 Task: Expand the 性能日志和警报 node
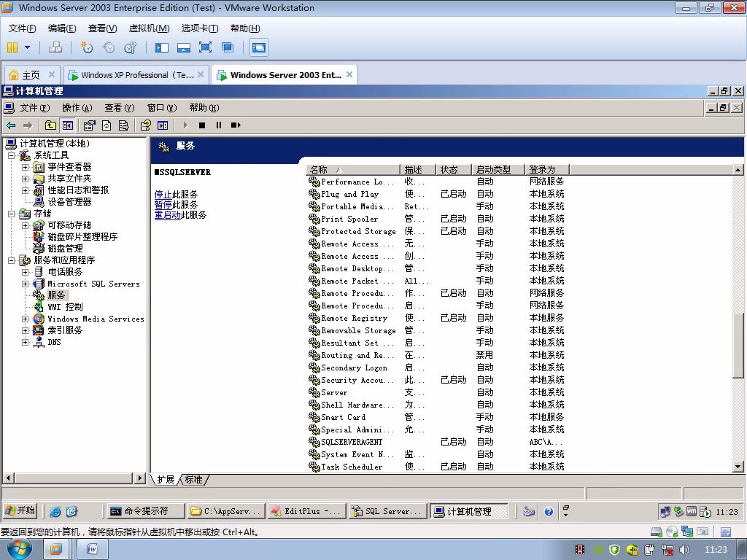point(25,190)
